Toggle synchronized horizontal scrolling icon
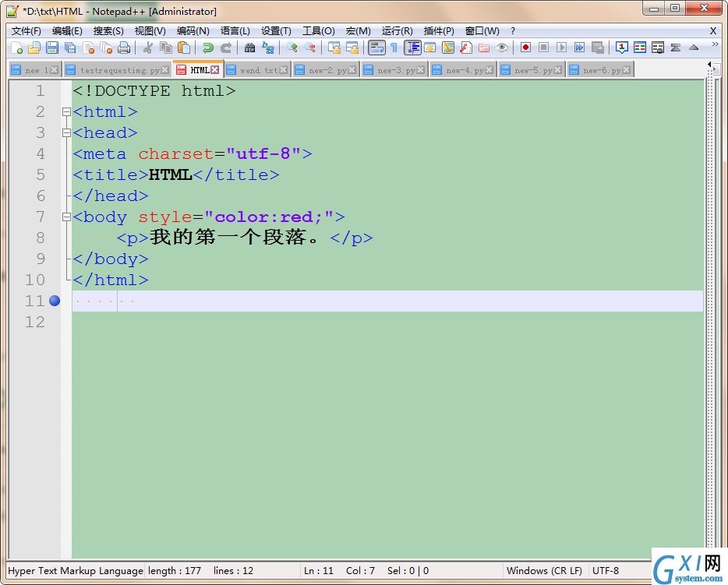 pos(352,48)
